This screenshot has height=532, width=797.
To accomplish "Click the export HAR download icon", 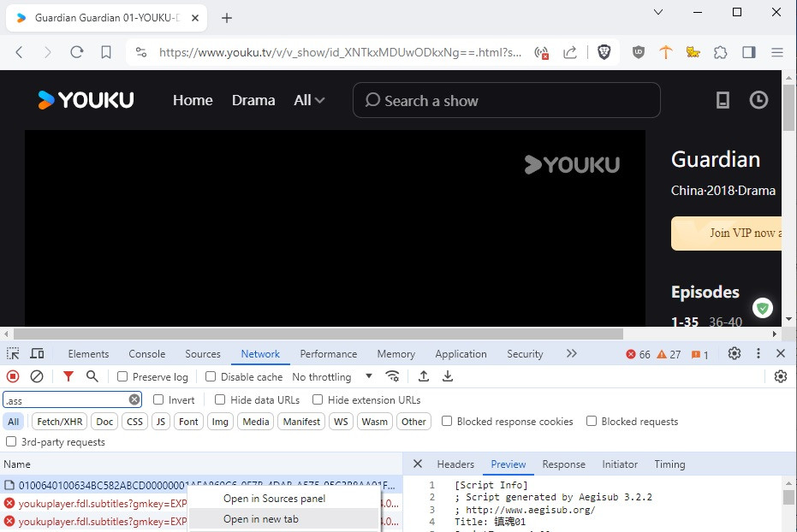I will coord(448,376).
